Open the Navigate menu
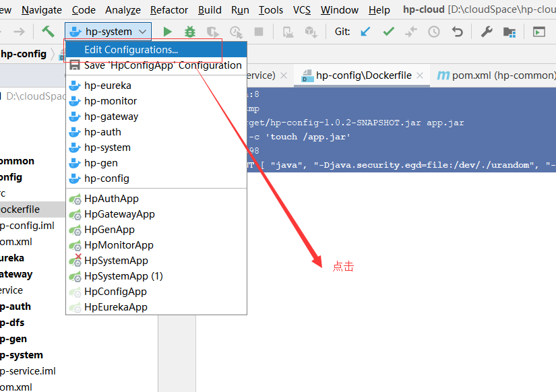Image resolution: width=556 pixels, height=392 pixels. tap(42, 10)
